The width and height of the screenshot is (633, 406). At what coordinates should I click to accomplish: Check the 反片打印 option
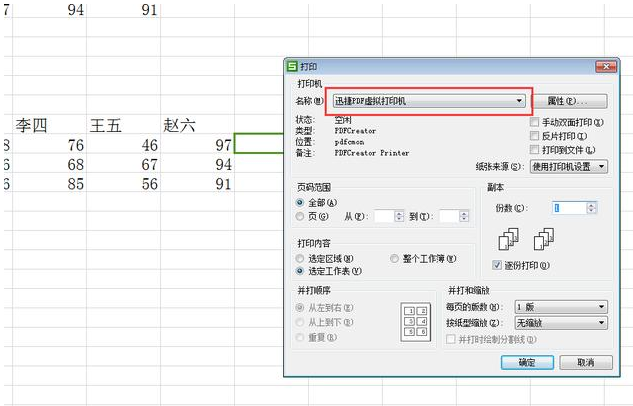534,136
